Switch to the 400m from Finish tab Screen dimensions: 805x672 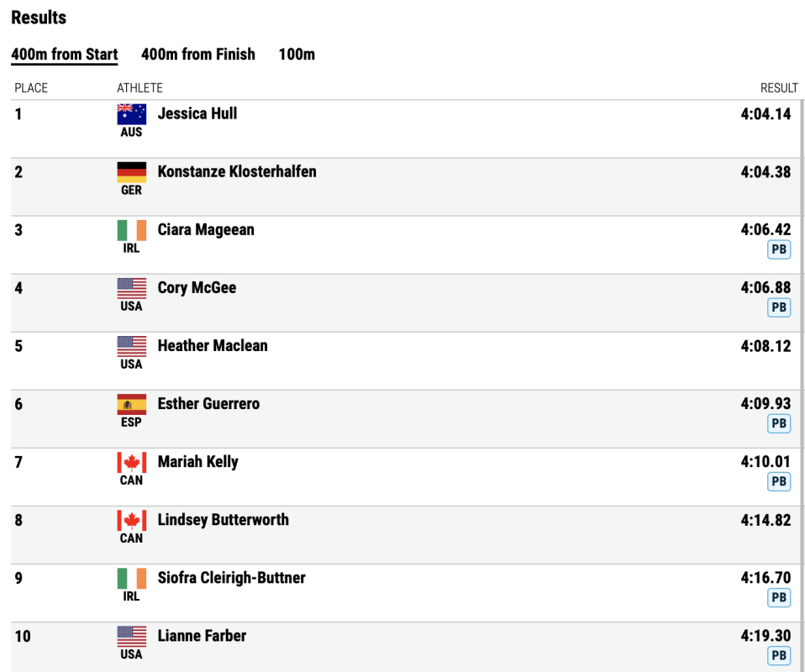click(198, 54)
